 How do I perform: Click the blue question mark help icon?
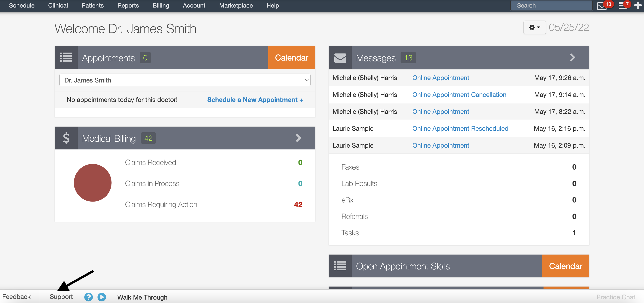tap(89, 297)
